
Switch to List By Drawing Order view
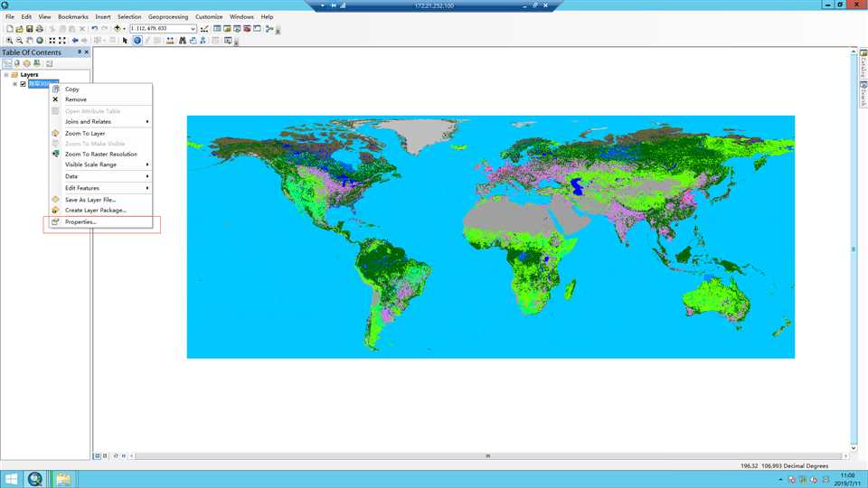pyautogui.click(x=7, y=63)
